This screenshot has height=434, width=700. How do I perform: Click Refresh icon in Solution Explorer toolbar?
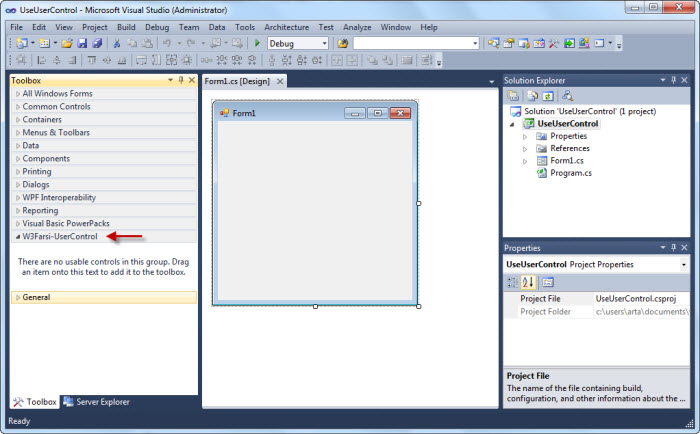click(548, 96)
